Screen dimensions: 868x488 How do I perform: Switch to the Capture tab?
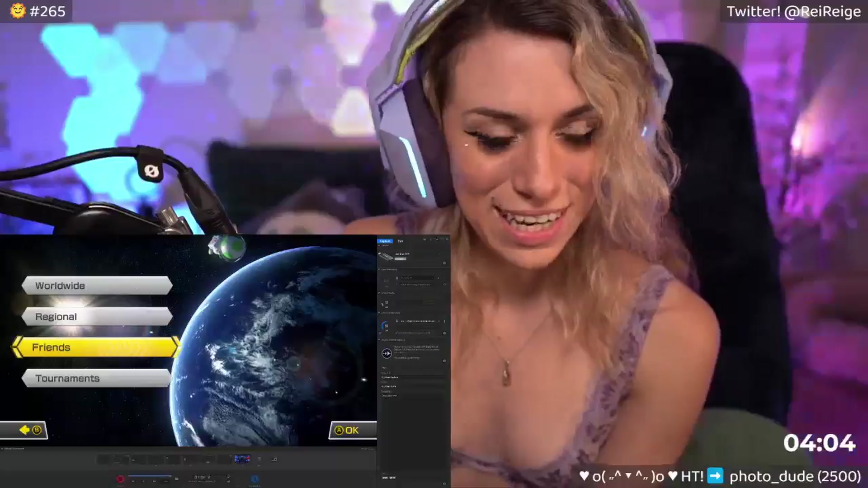point(385,241)
